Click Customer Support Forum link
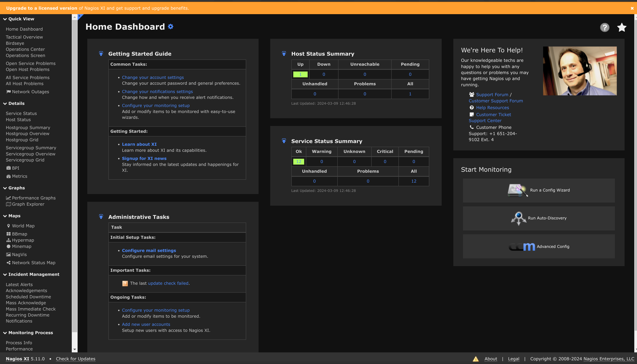This screenshot has height=364, width=637. pyautogui.click(x=496, y=101)
